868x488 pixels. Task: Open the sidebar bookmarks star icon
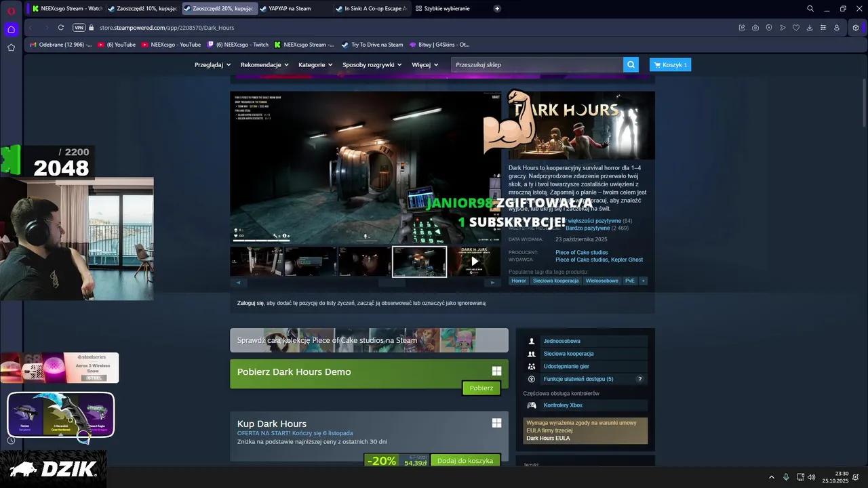click(x=11, y=47)
